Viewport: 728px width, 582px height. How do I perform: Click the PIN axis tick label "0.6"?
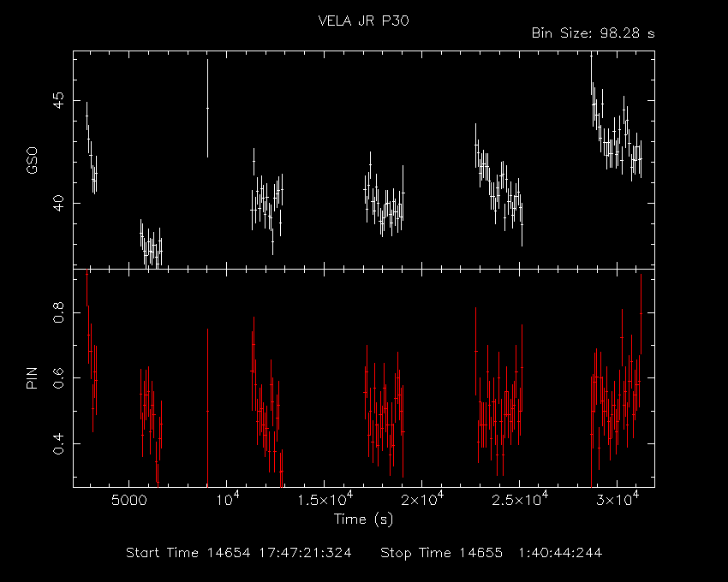coord(59,377)
